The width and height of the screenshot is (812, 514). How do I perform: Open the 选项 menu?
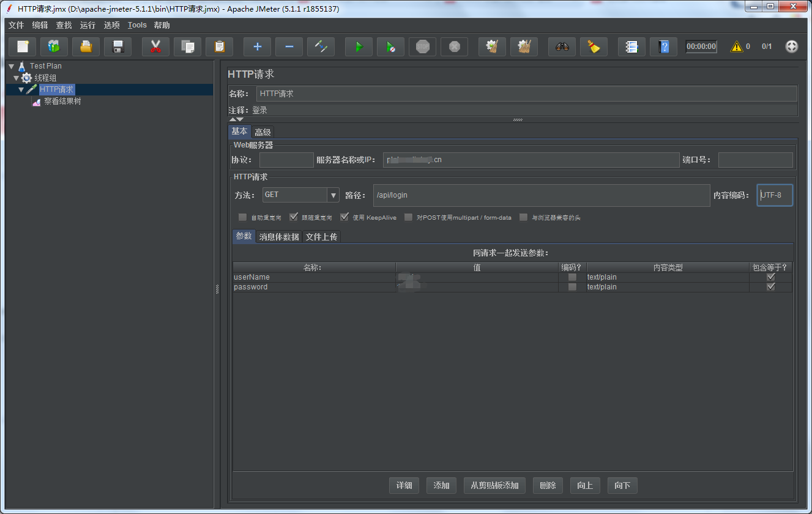coord(111,25)
